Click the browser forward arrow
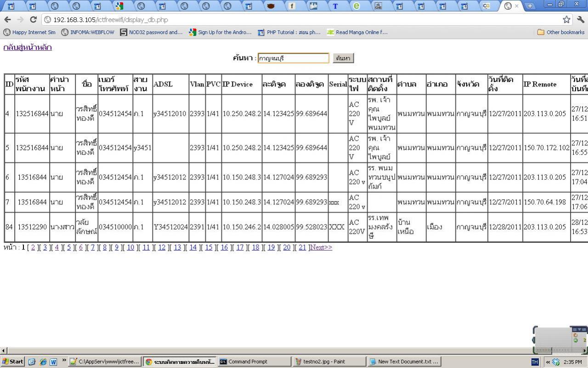This screenshot has width=588, height=368. (x=20, y=19)
